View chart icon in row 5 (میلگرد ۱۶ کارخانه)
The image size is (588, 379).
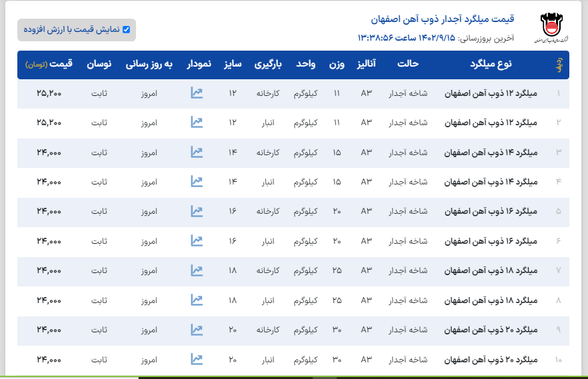[197, 211]
